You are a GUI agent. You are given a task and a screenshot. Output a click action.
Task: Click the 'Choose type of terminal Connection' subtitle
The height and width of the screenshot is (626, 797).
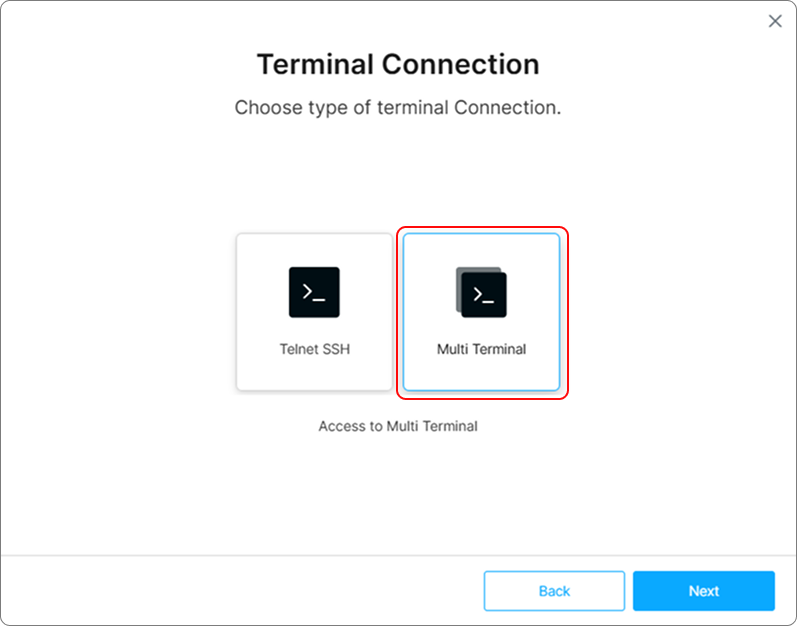(398, 107)
